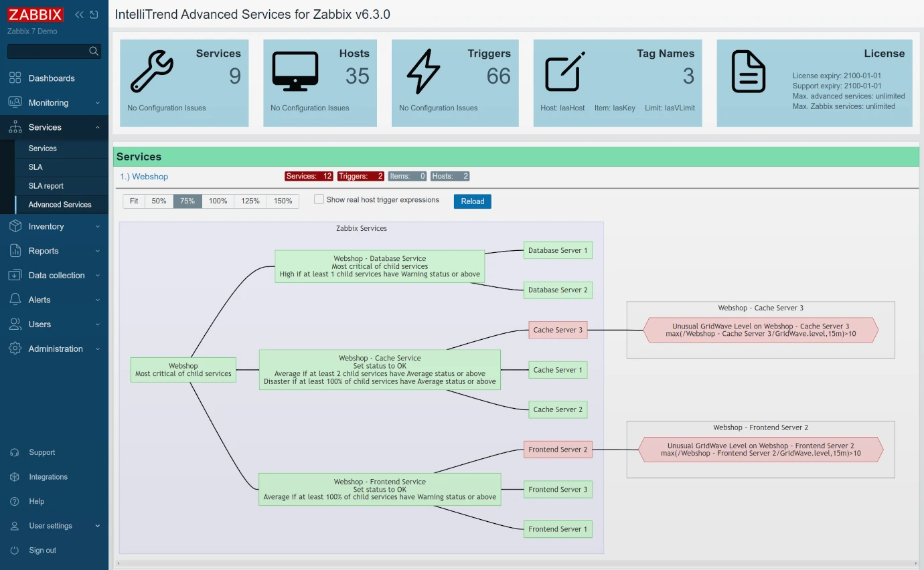This screenshot has width=924, height=570.
Task: Open the Integrations menu entry
Action: pos(54,477)
